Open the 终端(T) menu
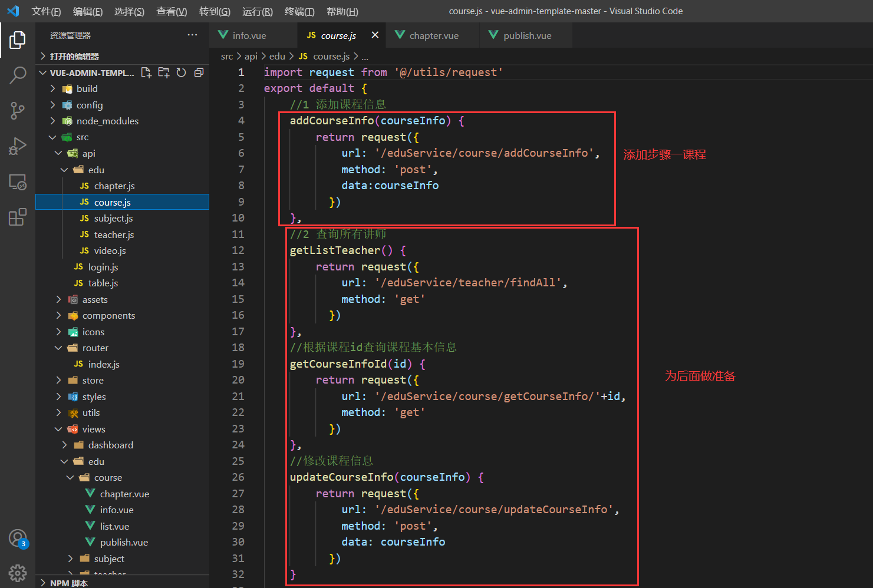The width and height of the screenshot is (873, 588). tap(299, 11)
